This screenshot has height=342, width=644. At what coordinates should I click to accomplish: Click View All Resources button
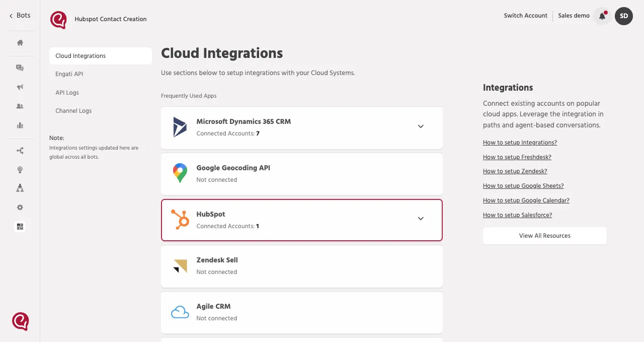tap(545, 236)
